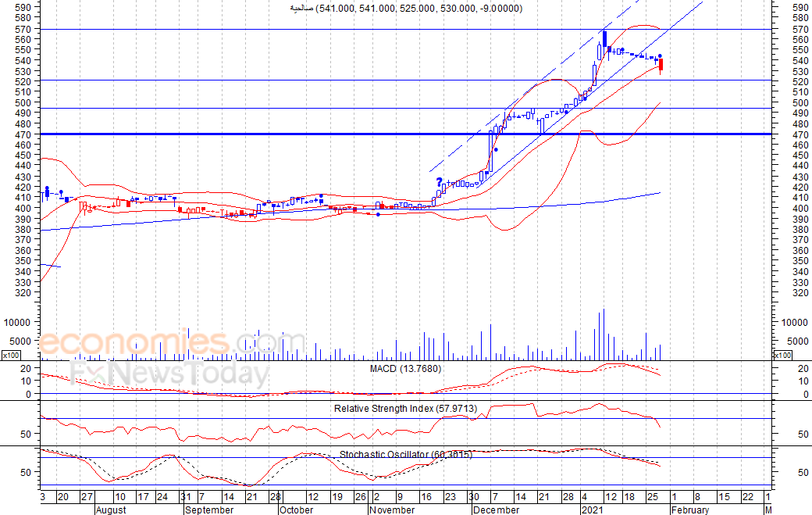Click the chart title with OHLC values 541.000
Screen dimensions: 812x515
pos(406,9)
